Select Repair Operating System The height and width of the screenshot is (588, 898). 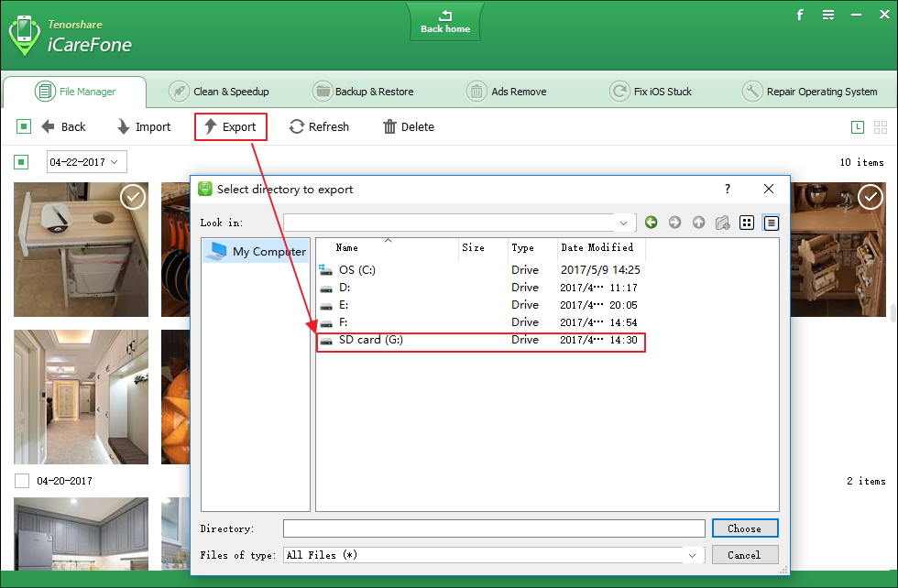(752, 92)
